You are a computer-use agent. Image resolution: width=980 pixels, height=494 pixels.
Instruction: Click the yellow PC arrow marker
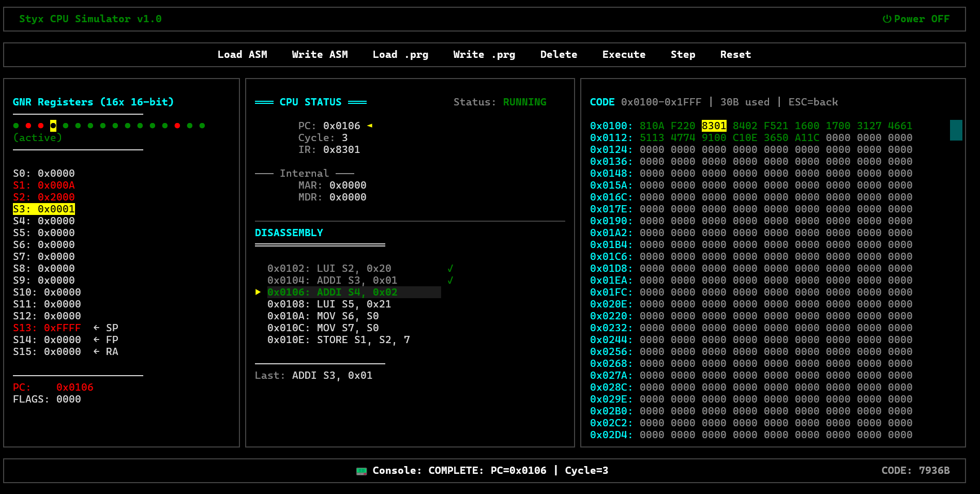pyautogui.click(x=370, y=126)
